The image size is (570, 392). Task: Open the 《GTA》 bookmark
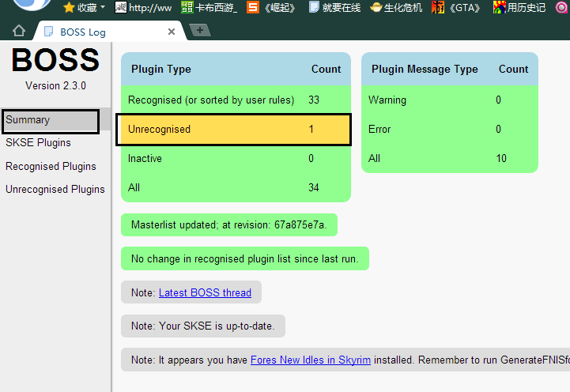[x=456, y=7]
